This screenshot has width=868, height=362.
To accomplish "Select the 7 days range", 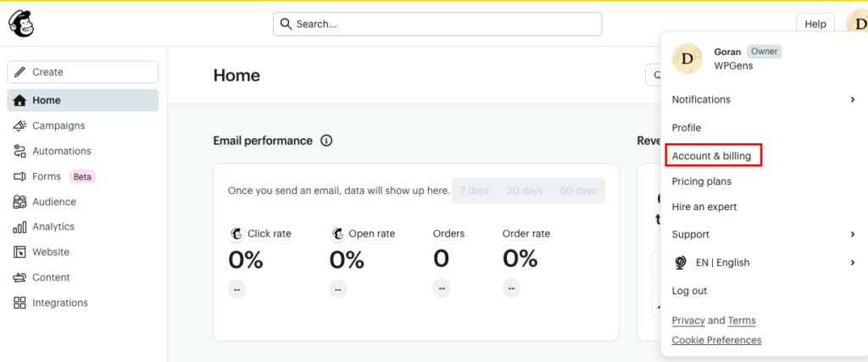I will tap(475, 191).
